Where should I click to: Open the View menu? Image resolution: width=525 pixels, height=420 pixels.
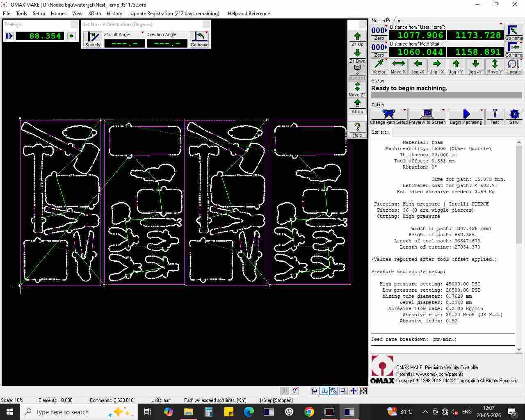(77, 14)
